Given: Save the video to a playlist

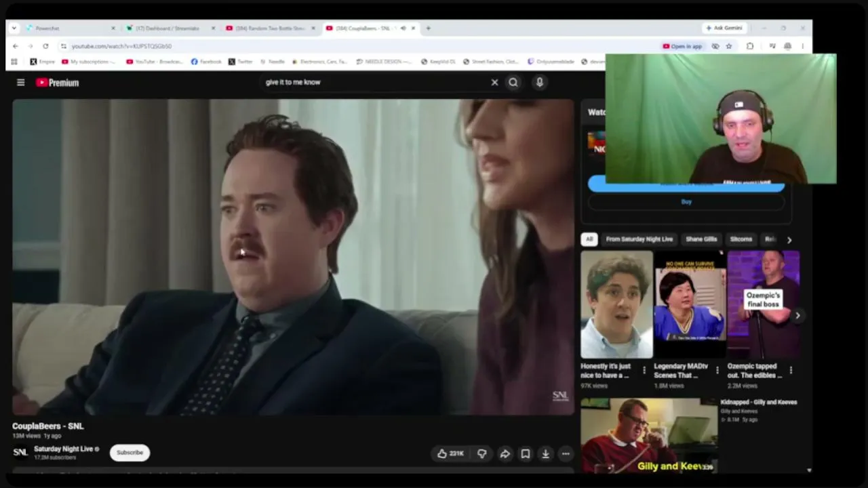Looking at the screenshot, I should click(x=525, y=453).
